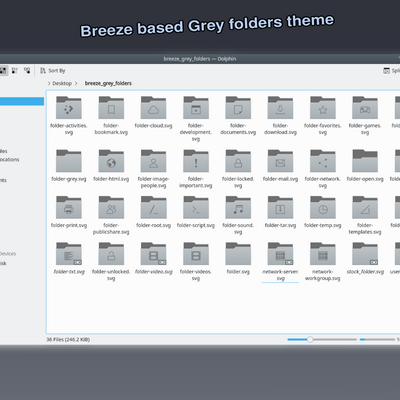Navigate to Desktop in breadcrumb
The image size is (400, 400).
[62, 83]
